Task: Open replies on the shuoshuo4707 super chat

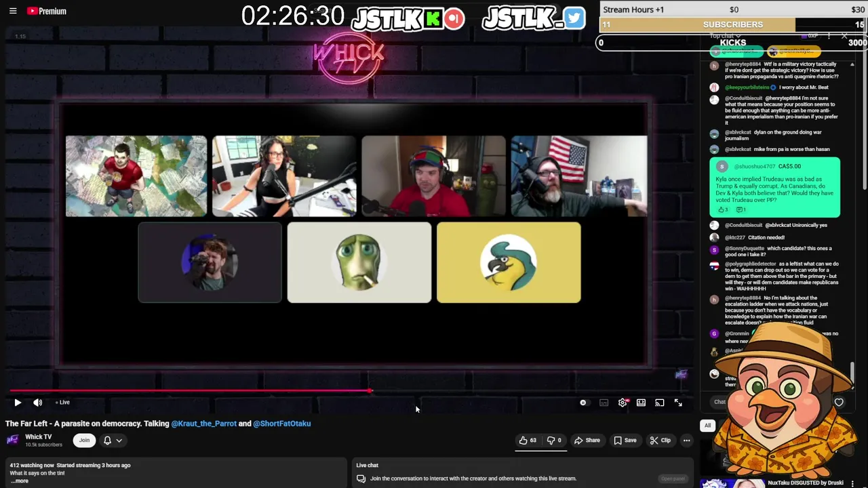Action: 741,210
